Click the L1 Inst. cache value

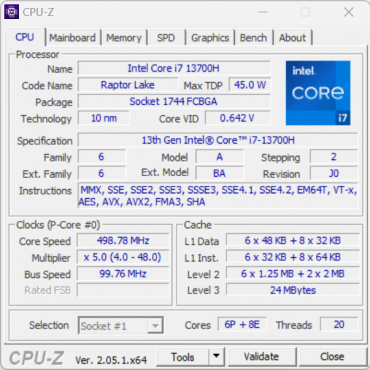293,257
